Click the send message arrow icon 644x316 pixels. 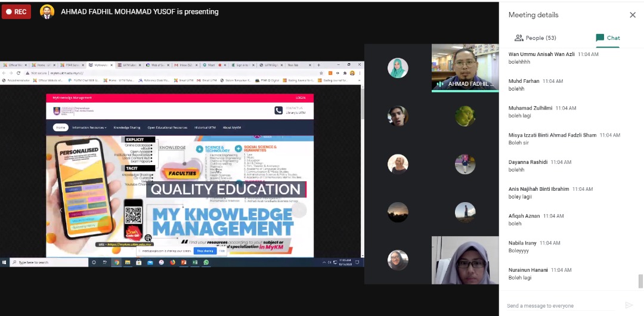628,305
